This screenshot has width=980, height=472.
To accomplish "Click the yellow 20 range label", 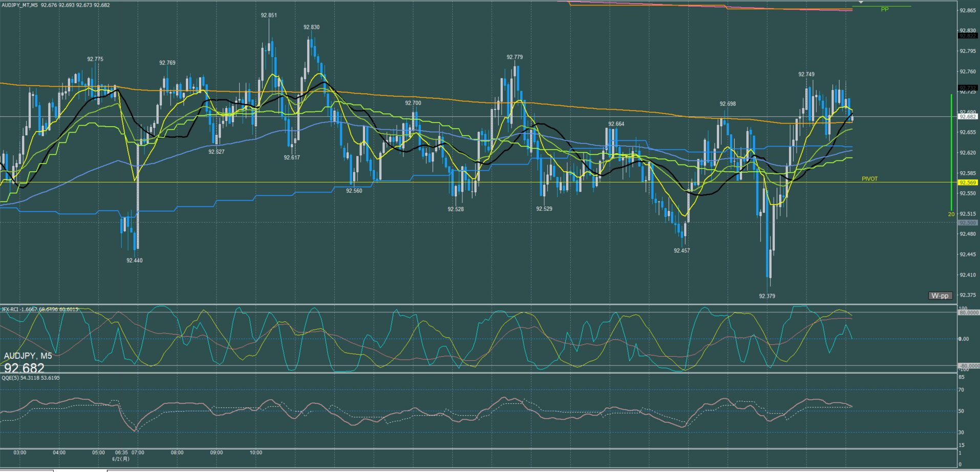I will pos(951,214).
